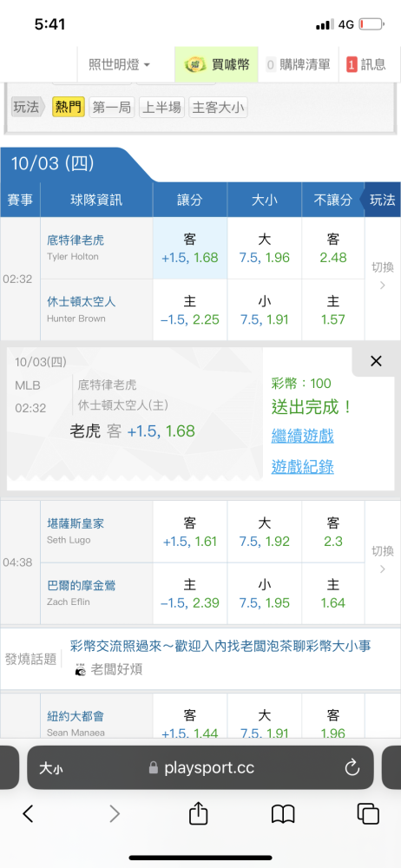The image size is (401, 868).
Task: Close the bet confirmation panel
Action: tap(376, 361)
